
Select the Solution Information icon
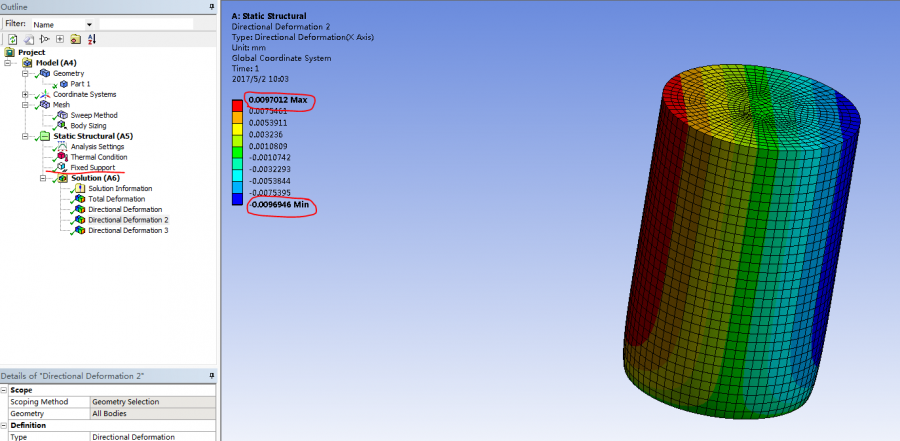[80, 188]
